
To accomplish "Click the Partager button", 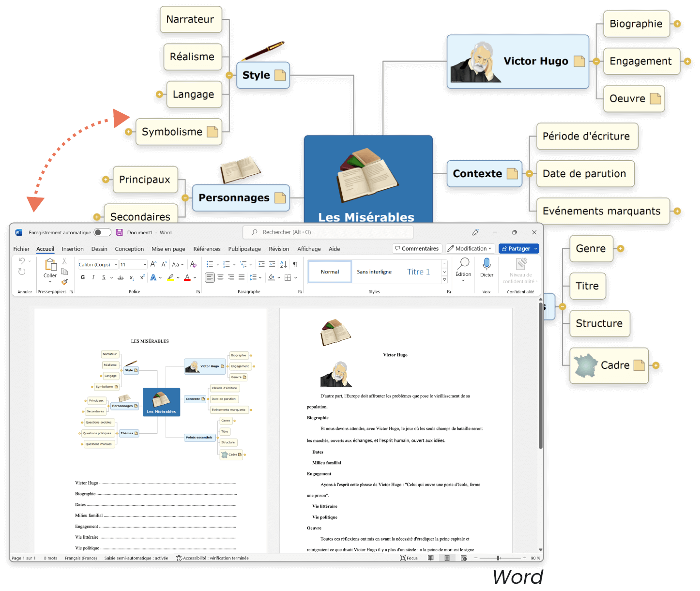I will (519, 249).
